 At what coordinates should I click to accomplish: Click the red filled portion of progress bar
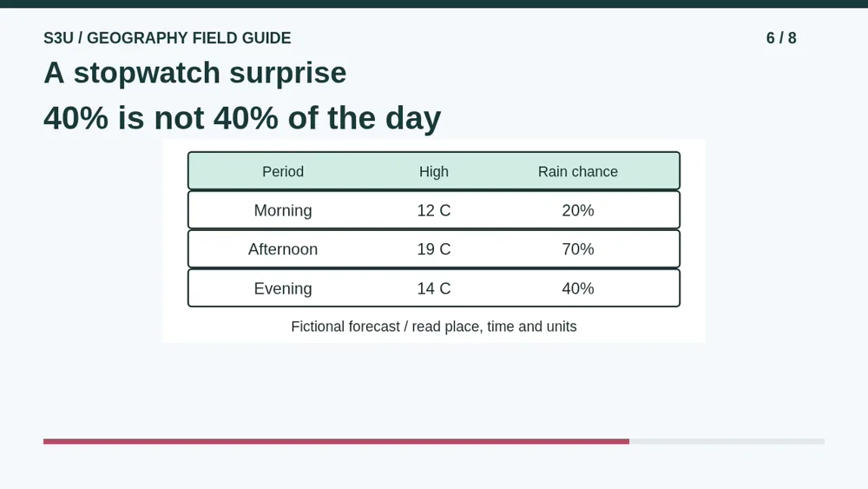[x=336, y=441]
